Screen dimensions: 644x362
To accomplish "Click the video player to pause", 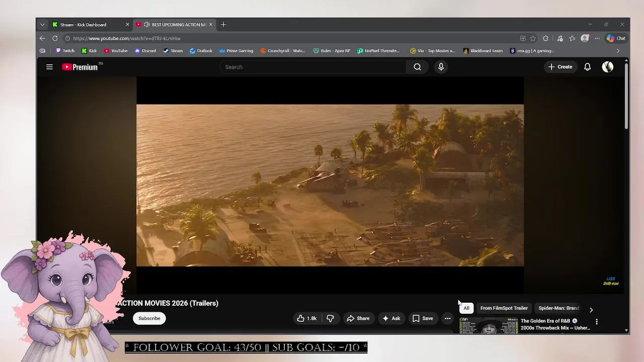I will point(330,185).
